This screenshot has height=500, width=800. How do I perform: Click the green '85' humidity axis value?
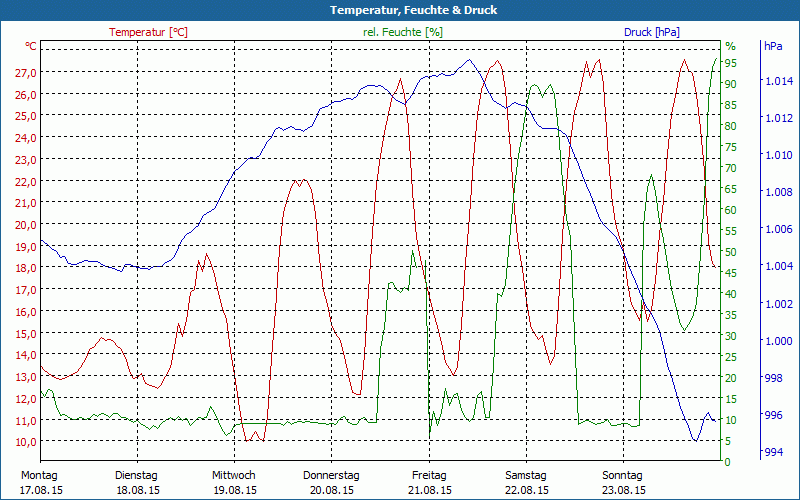pyautogui.click(x=731, y=106)
